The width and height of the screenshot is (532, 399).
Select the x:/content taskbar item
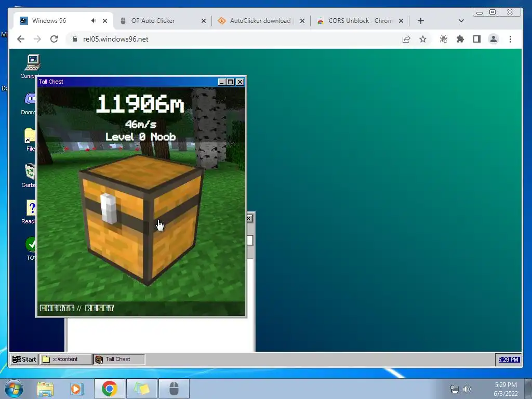click(66, 360)
